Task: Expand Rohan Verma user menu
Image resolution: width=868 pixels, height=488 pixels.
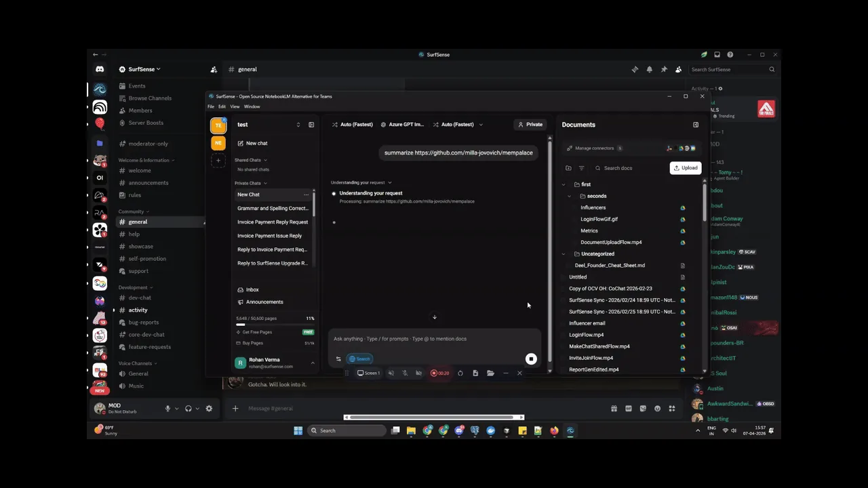Action: (313, 363)
